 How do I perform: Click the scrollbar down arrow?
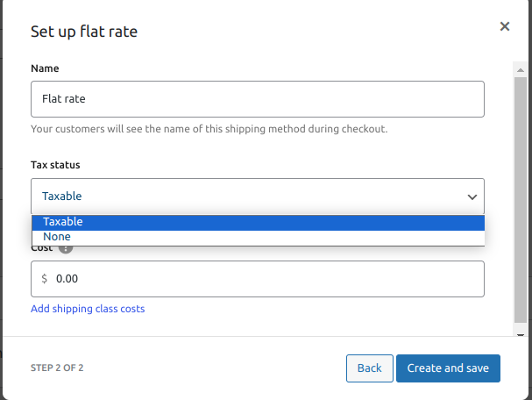click(520, 334)
